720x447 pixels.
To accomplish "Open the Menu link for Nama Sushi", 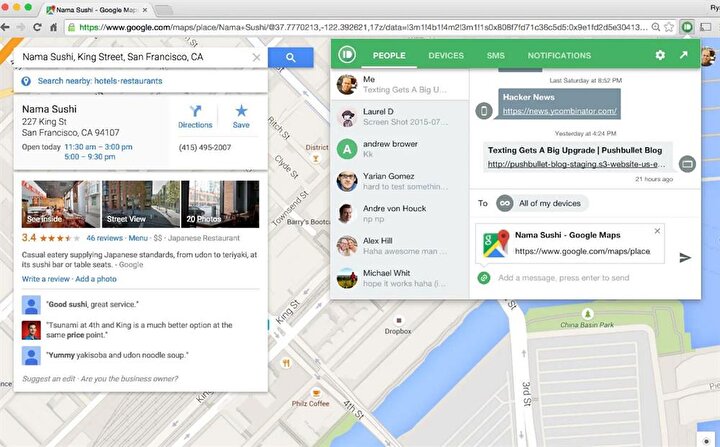I will (138, 238).
